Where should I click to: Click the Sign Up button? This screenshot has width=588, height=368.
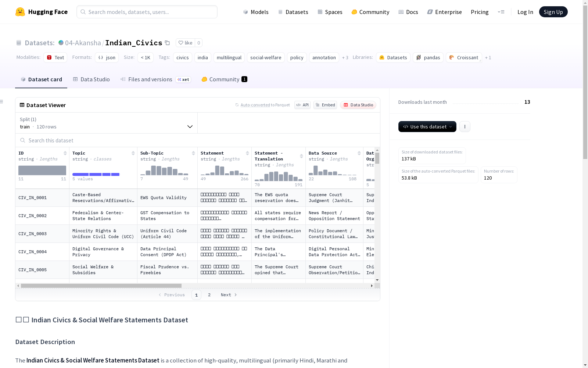point(553,12)
